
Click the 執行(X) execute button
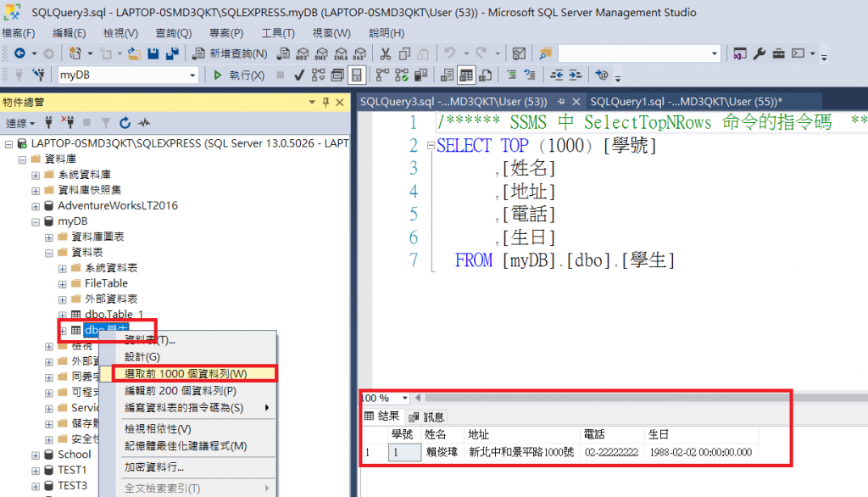tap(239, 75)
